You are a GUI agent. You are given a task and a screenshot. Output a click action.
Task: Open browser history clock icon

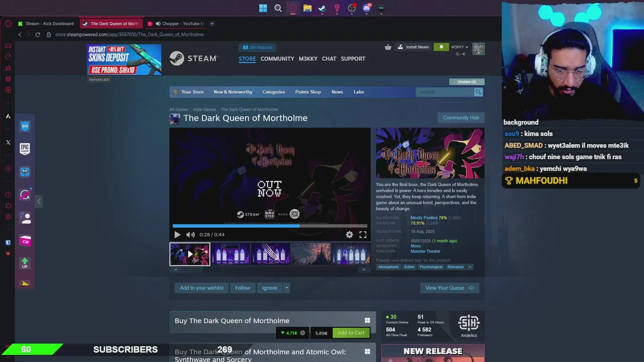(x=8, y=195)
